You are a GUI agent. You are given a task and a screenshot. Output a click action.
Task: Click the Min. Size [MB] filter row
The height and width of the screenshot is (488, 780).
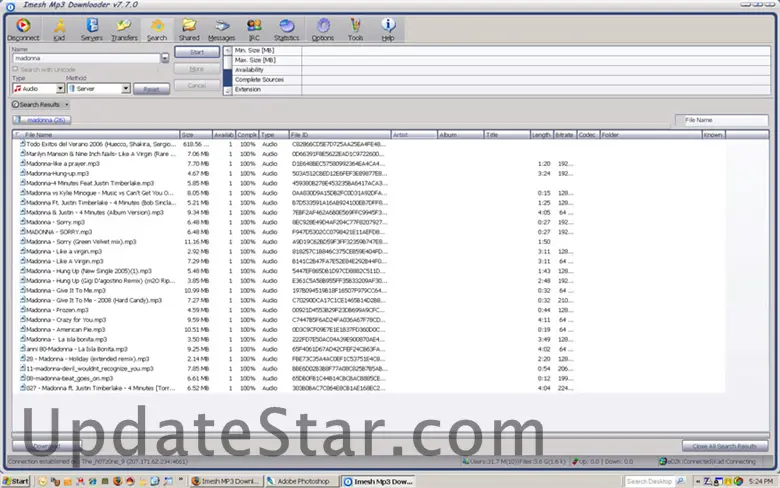pos(501,50)
